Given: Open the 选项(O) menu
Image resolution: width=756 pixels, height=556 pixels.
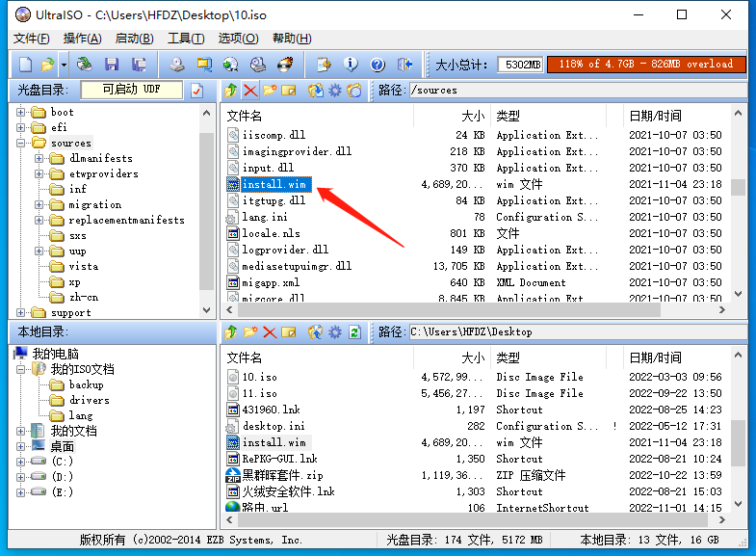Looking at the screenshot, I should click(238, 39).
